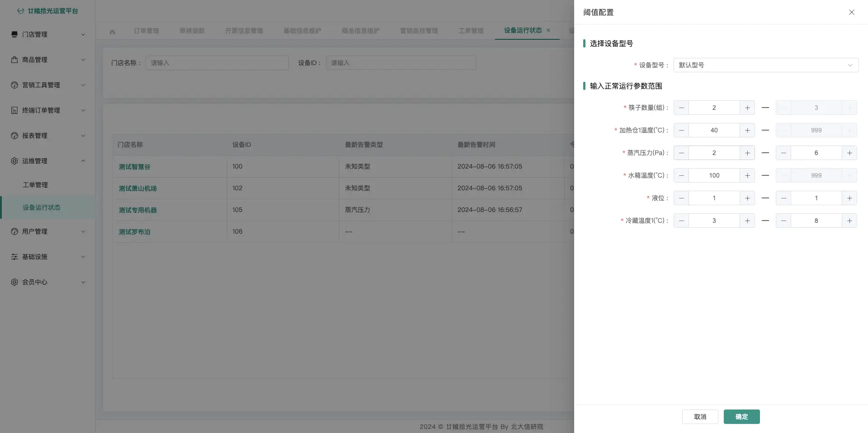Image resolution: width=868 pixels, height=433 pixels.
Task: Switch to 订单管理 tab
Action: 146,31
